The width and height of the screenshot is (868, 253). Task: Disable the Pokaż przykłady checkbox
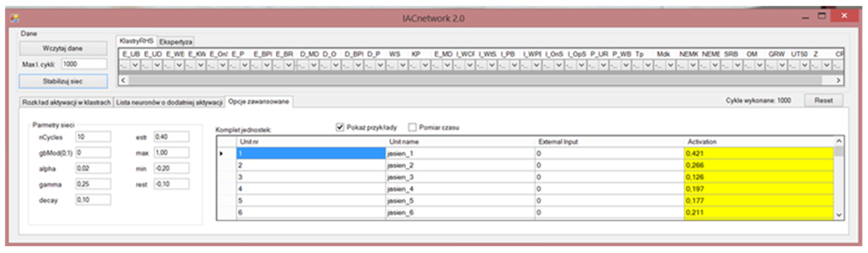340,127
